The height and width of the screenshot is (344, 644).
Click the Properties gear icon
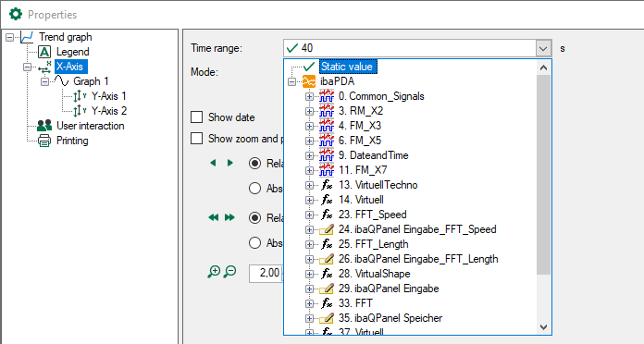pyautogui.click(x=16, y=15)
